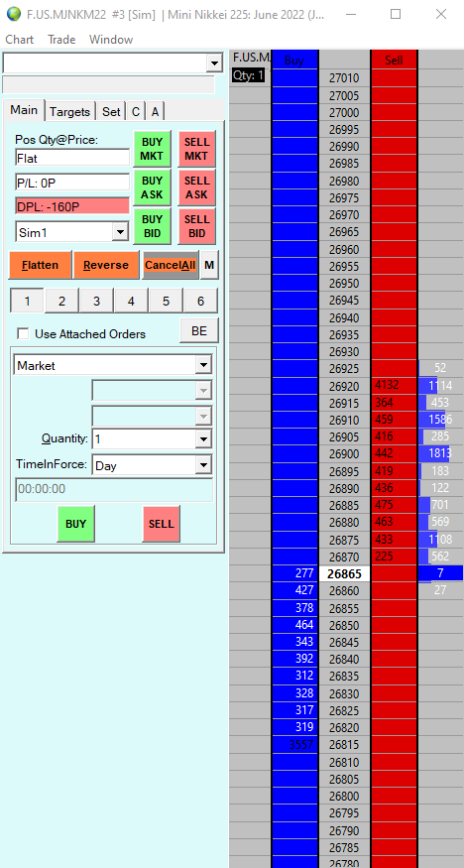
Task: Click the SELL BID button
Action: point(197,226)
